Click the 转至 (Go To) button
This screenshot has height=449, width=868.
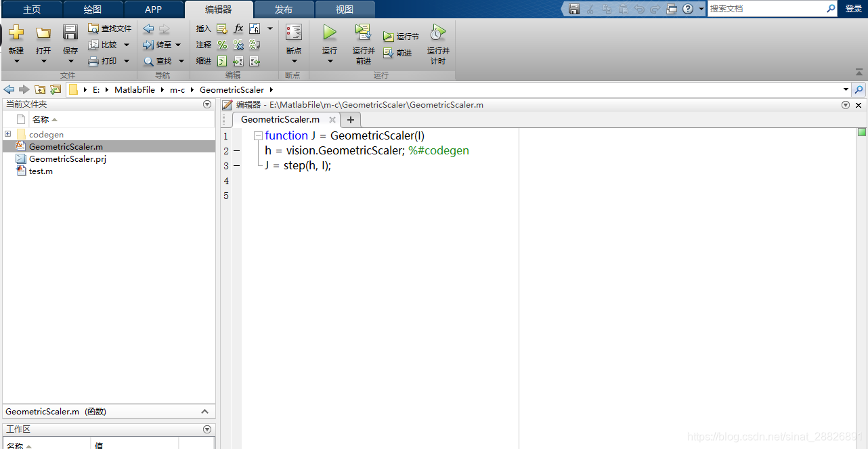pos(157,45)
